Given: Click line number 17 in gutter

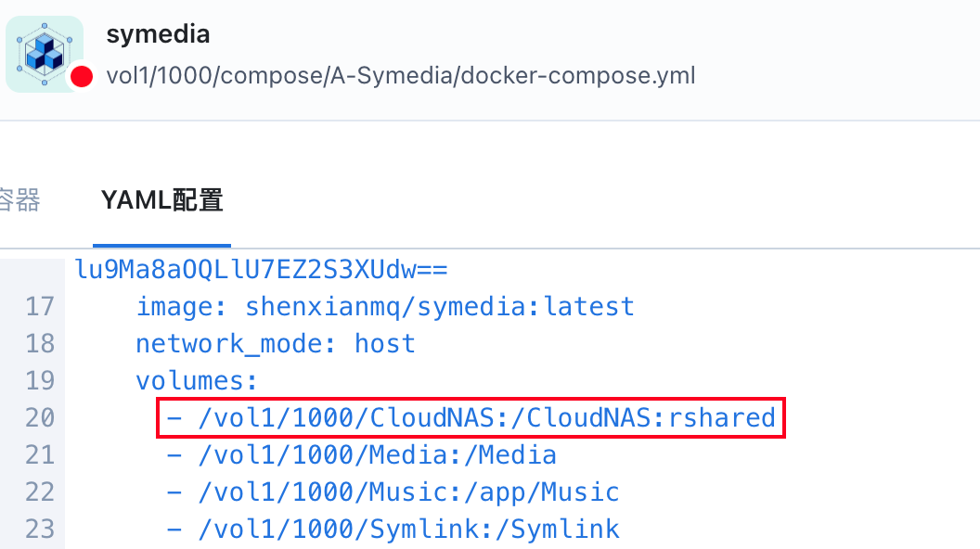Looking at the screenshot, I should [39, 307].
